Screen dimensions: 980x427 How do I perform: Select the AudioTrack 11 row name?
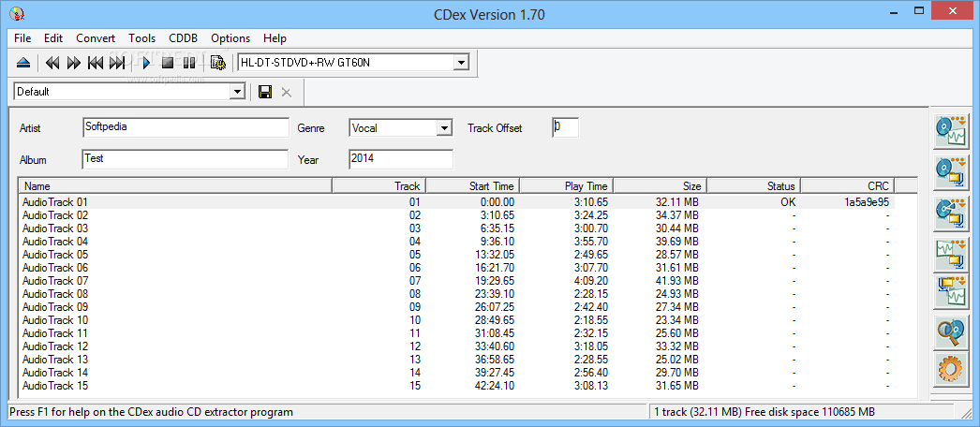[55, 333]
